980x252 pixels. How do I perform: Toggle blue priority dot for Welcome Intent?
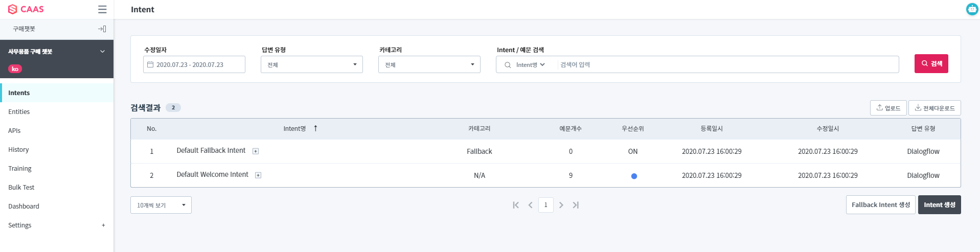pos(634,176)
